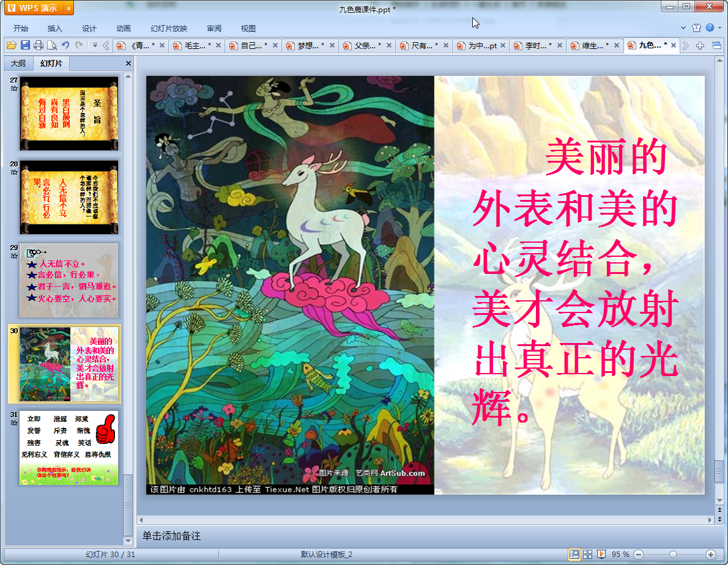Select slide 27 thumbnail
This screenshot has width=728, height=565.
pyautogui.click(x=69, y=114)
